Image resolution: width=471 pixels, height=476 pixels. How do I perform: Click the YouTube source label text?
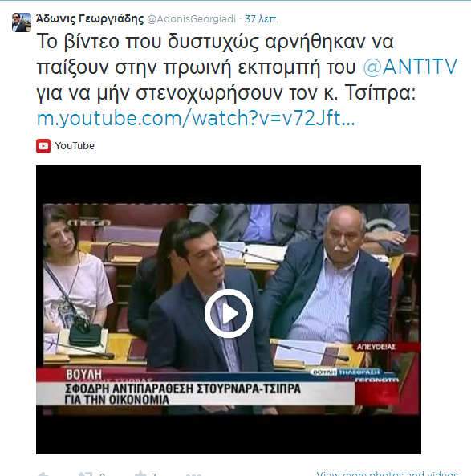point(75,146)
